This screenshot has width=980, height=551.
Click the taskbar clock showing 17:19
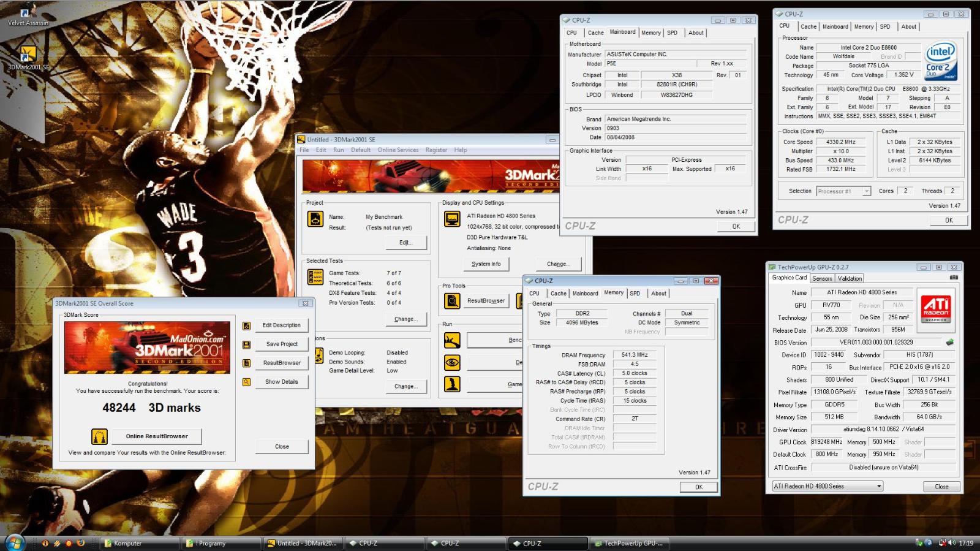pos(966,543)
